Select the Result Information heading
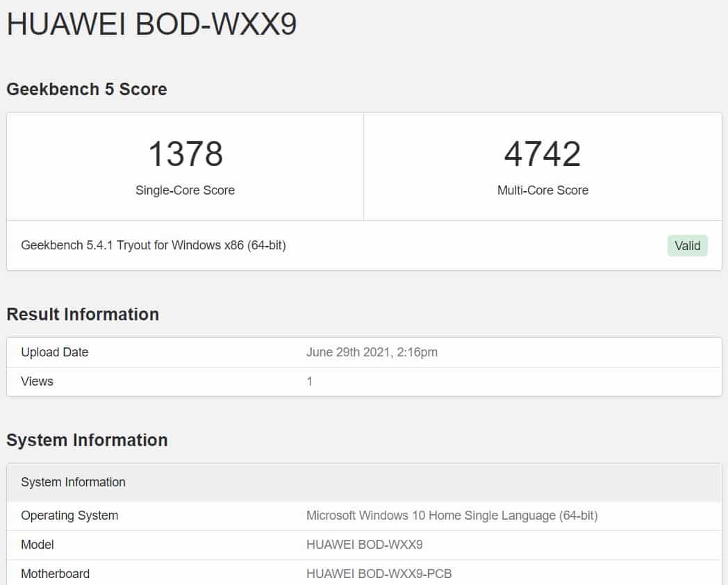The width and height of the screenshot is (728, 585). click(83, 314)
